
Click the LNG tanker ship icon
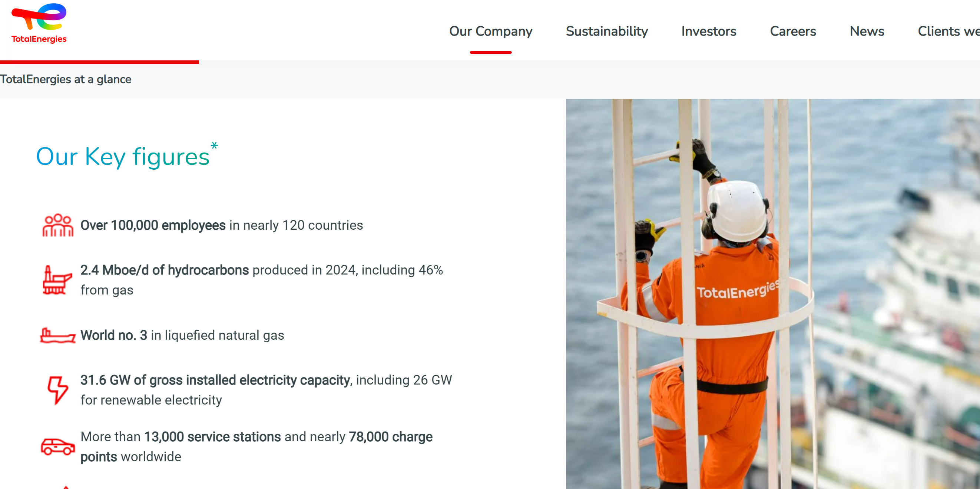tap(57, 336)
